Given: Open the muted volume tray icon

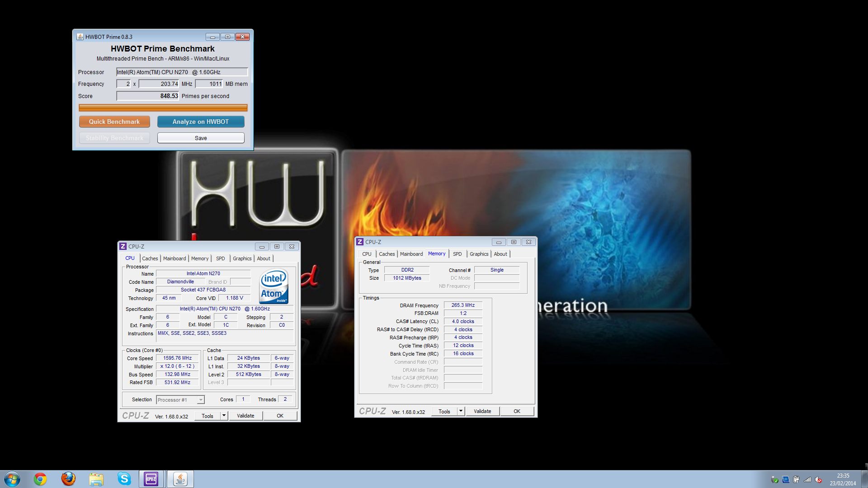Looking at the screenshot, I should pos(818,480).
